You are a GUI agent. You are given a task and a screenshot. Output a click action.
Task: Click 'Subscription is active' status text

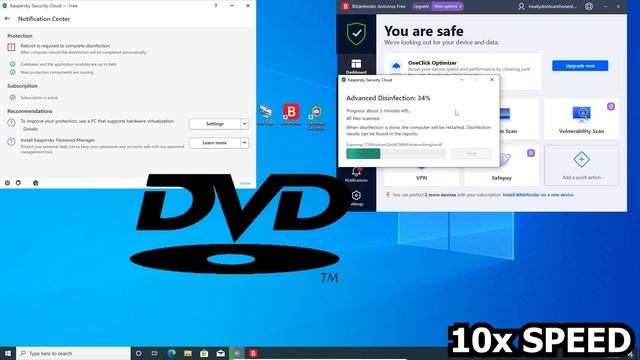pyautogui.click(x=39, y=98)
